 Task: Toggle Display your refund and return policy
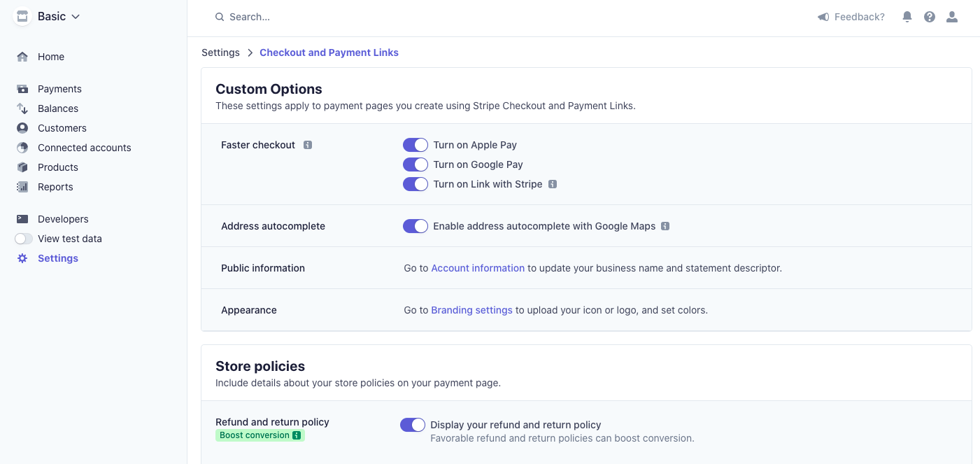coord(413,425)
